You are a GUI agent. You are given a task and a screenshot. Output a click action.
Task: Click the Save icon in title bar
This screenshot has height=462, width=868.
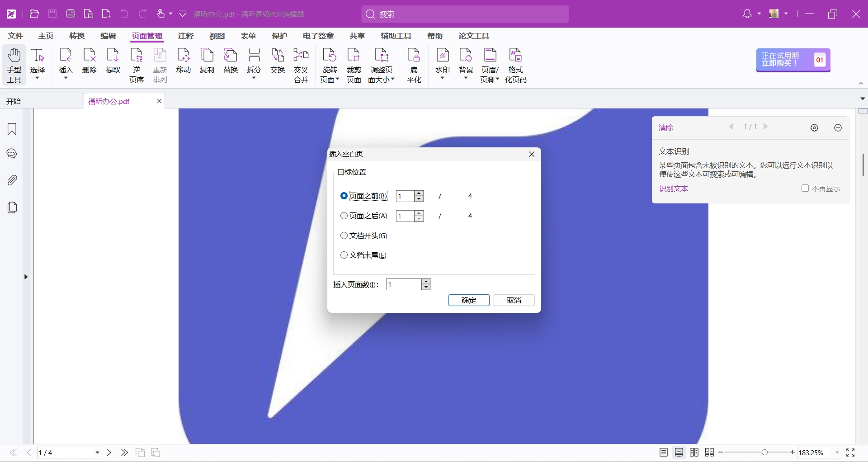(52, 14)
